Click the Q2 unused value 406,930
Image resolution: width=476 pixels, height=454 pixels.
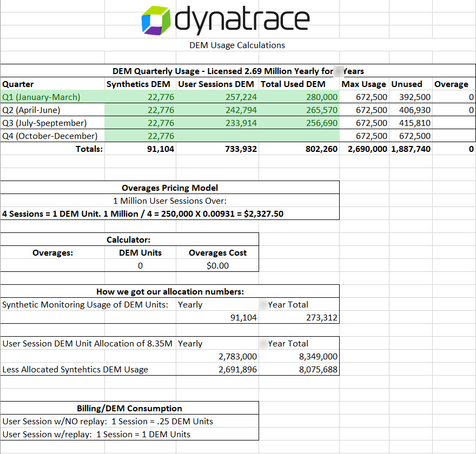415,110
